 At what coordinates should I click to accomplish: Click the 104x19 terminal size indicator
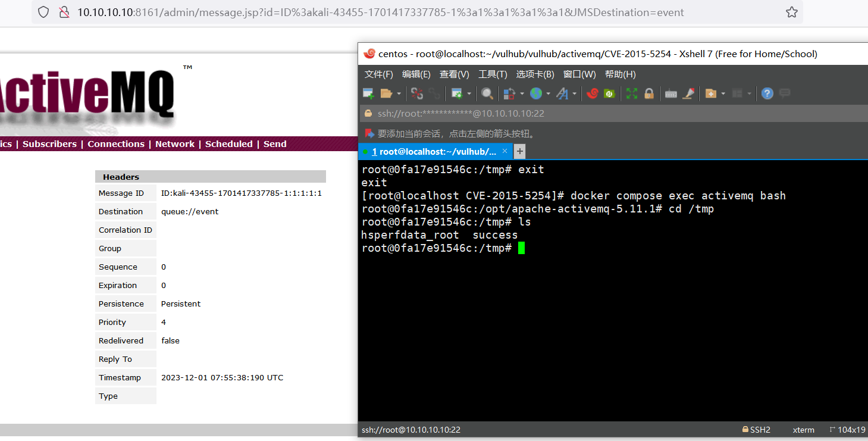point(847,430)
